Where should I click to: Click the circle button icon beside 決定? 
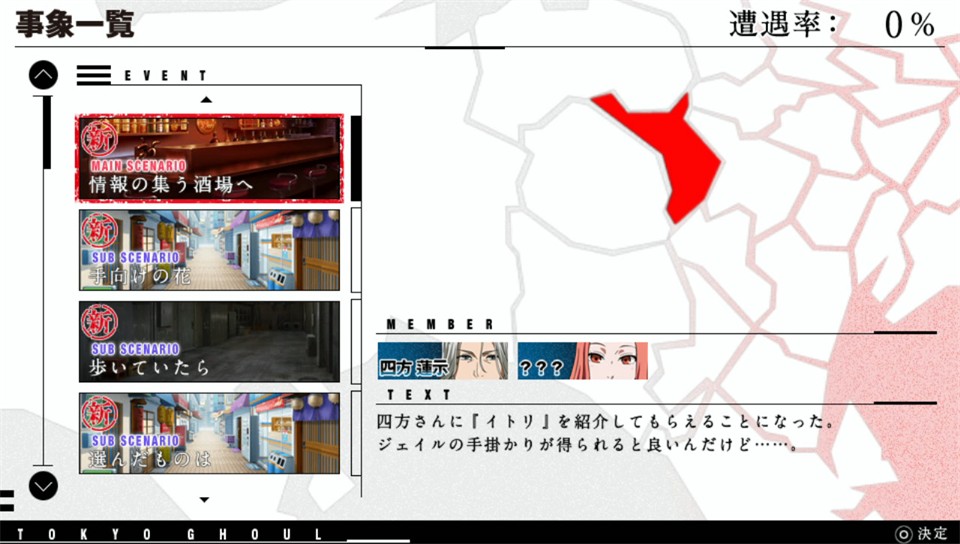click(x=904, y=534)
